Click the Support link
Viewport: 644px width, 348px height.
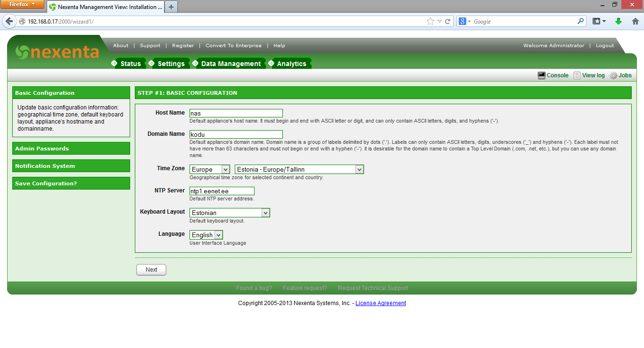pos(150,46)
